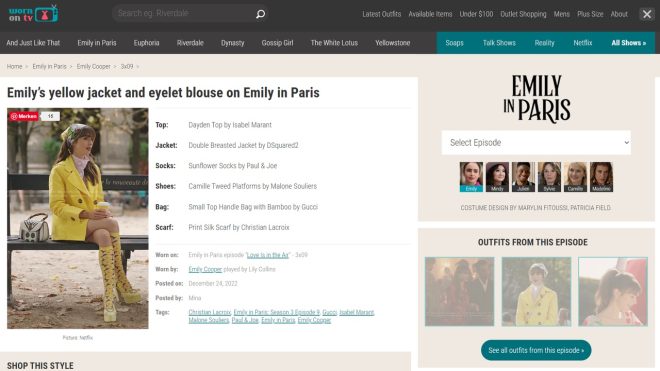Click Emily in Paris tag link

(278, 320)
